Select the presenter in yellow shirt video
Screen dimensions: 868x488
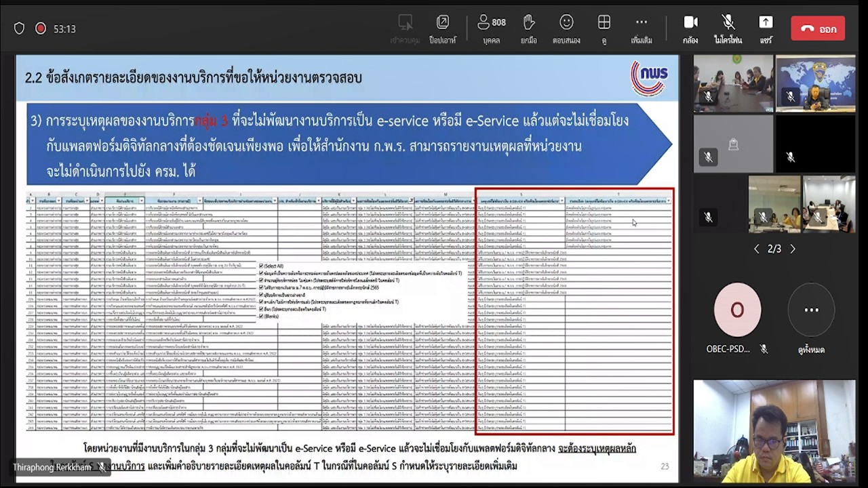coord(774,431)
